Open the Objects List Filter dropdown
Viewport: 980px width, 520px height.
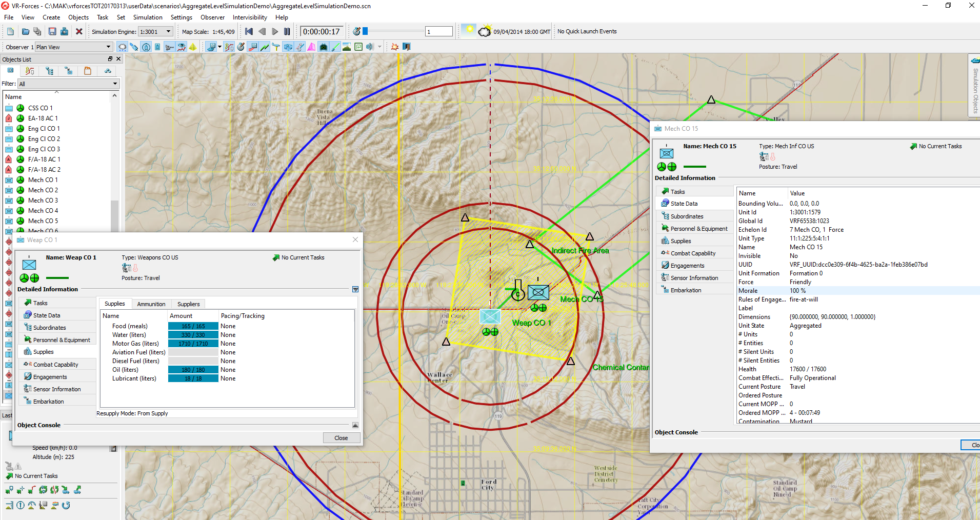pos(68,84)
